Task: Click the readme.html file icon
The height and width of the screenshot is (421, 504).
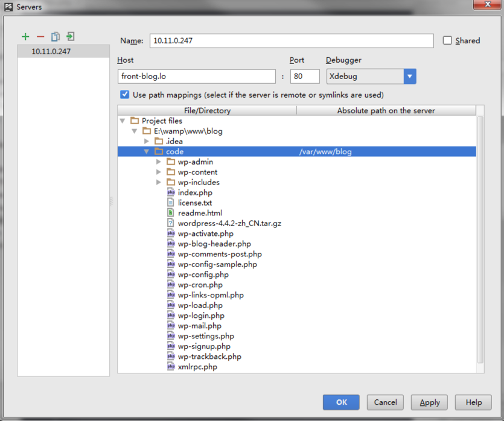Action: tap(171, 213)
